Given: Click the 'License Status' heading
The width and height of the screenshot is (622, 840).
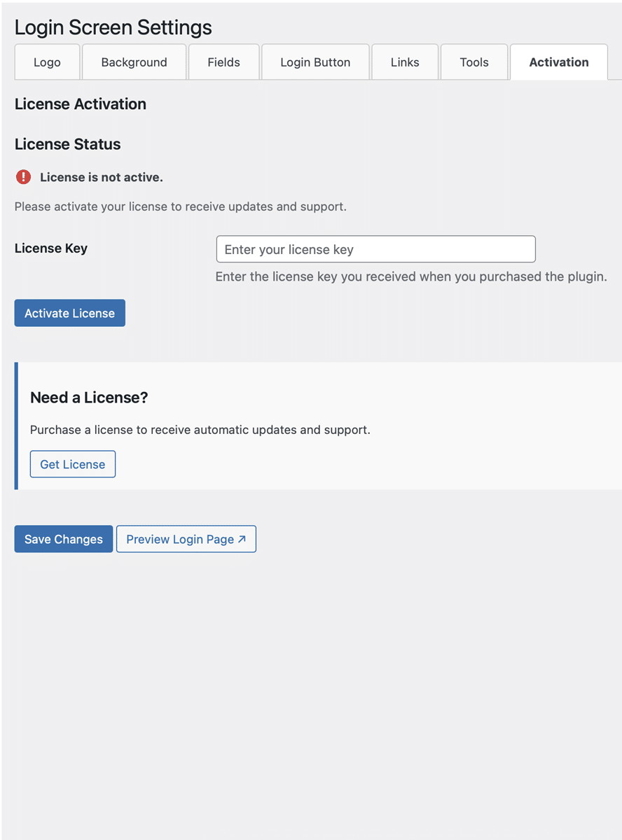Looking at the screenshot, I should (x=68, y=144).
